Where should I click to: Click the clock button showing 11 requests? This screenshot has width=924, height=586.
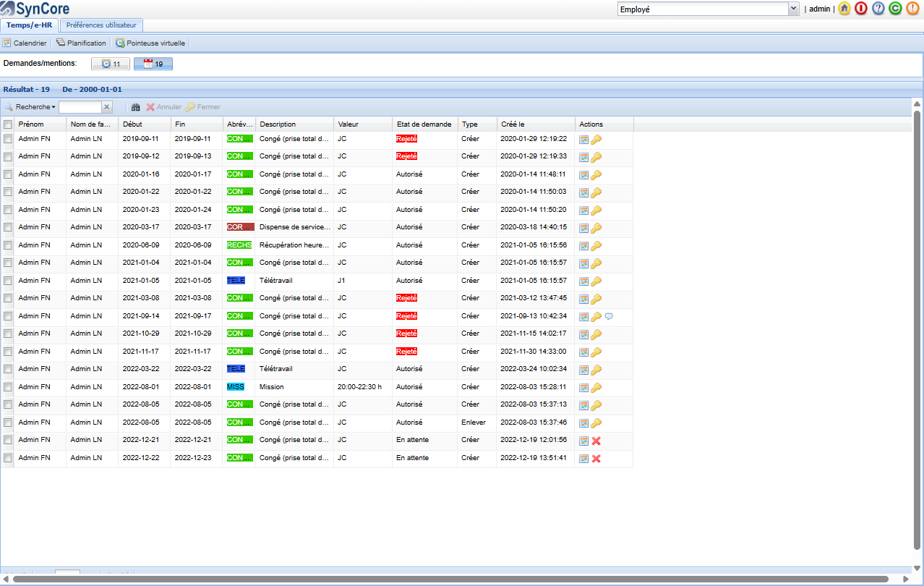pyautogui.click(x=111, y=64)
